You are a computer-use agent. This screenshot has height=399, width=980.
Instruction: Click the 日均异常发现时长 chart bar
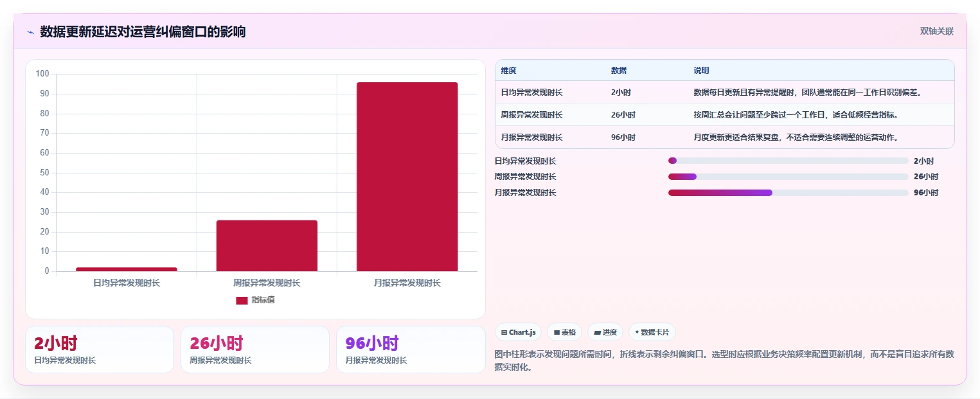tap(126, 269)
